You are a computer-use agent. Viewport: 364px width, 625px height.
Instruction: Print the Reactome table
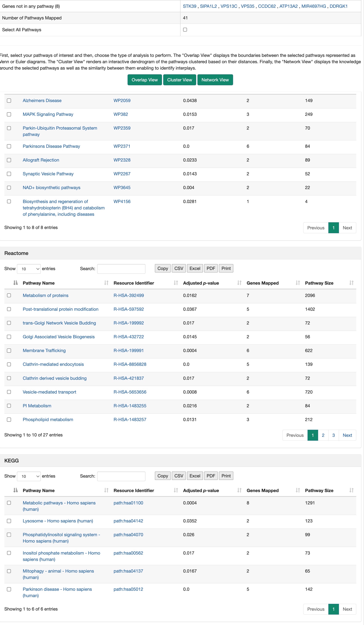(x=226, y=268)
